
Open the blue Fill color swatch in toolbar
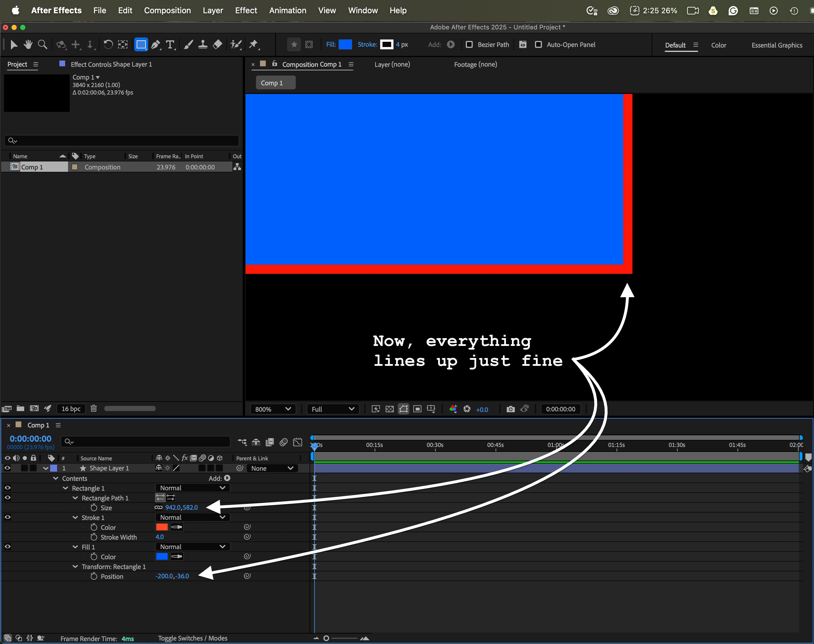coord(345,44)
